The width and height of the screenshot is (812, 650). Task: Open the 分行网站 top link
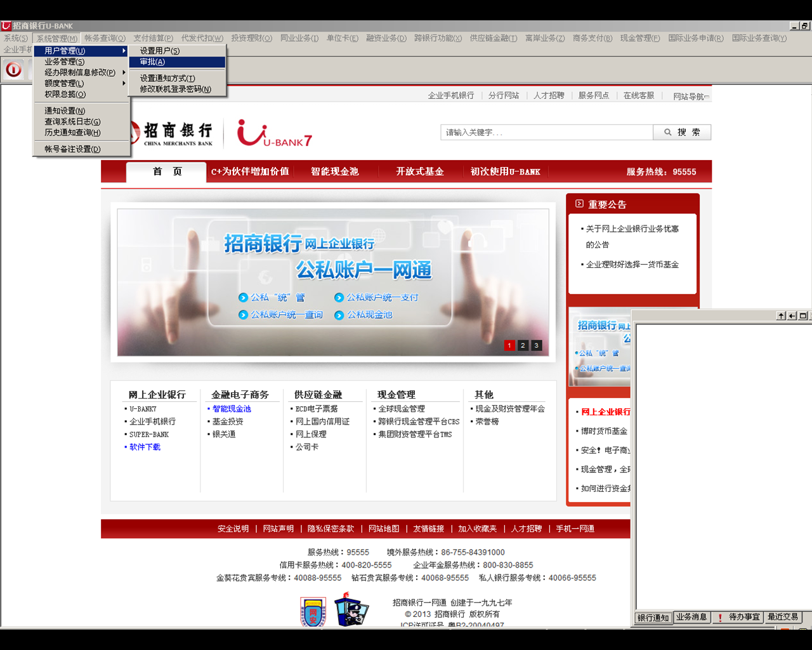(504, 95)
